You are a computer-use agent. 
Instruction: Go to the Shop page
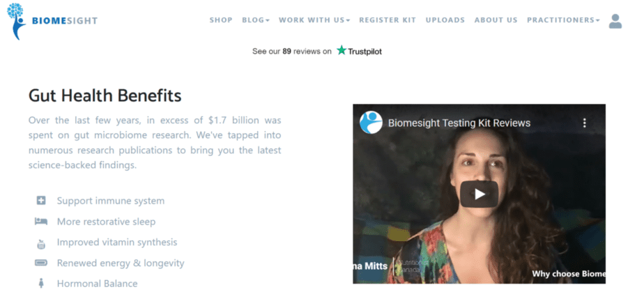[x=221, y=20]
